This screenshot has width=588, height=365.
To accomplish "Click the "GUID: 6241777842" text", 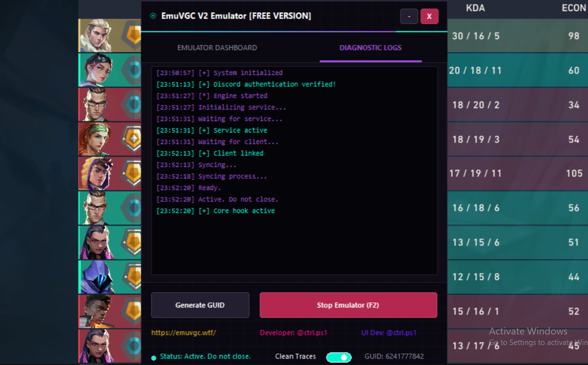I will (x=394, y=356).
